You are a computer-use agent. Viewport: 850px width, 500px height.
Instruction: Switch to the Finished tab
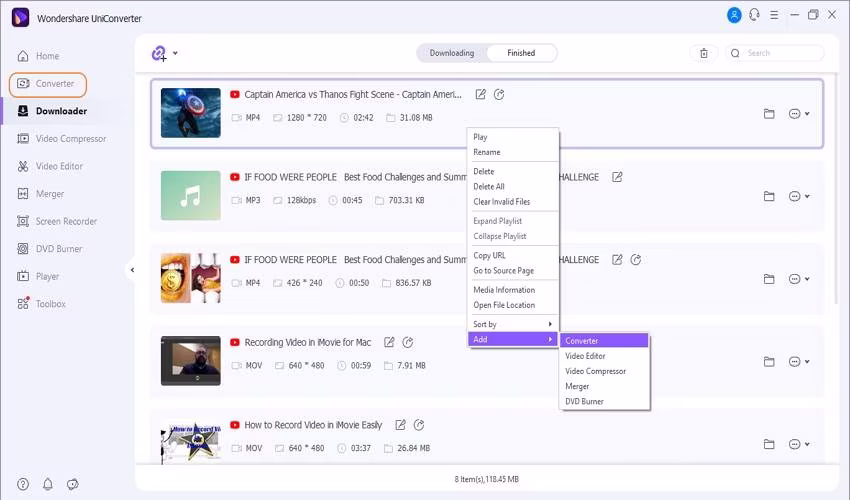(x=521, y=53)
